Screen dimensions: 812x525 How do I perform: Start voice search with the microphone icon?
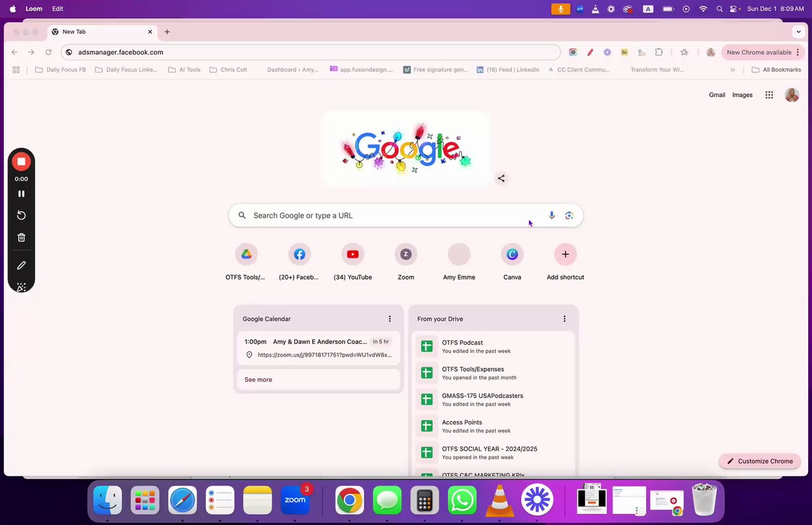coord(551,216)
